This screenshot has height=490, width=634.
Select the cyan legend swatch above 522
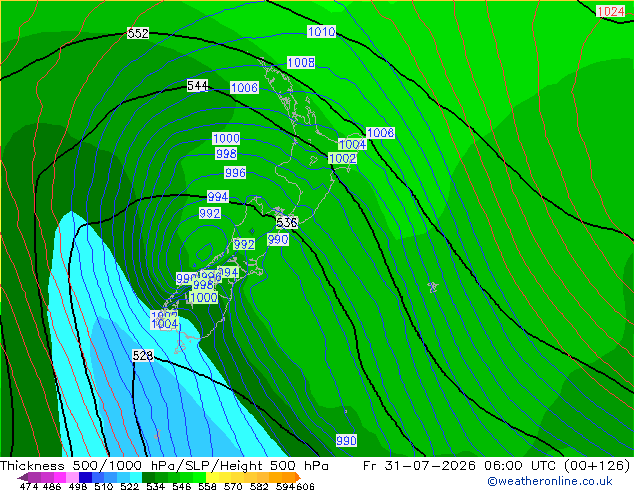[x=136, y=477]
